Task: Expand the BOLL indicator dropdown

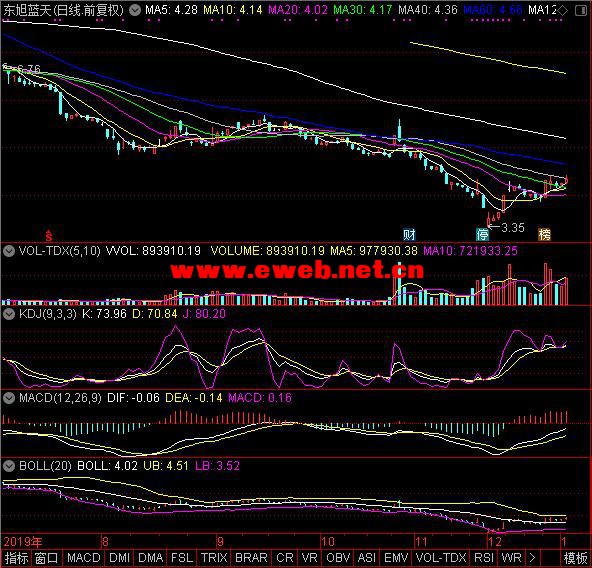Action: click(9, 466)
